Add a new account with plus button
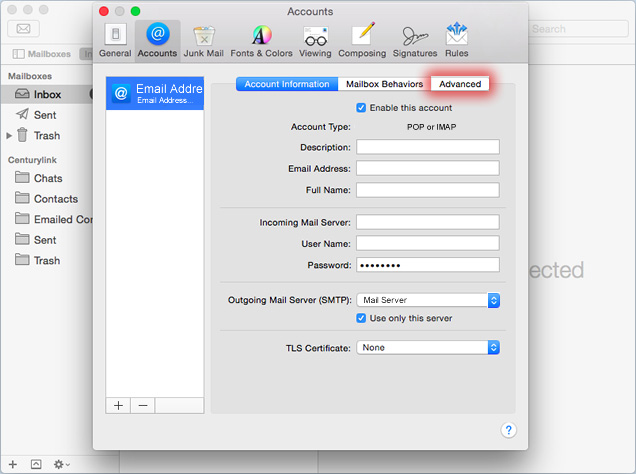 coord(118,405)
